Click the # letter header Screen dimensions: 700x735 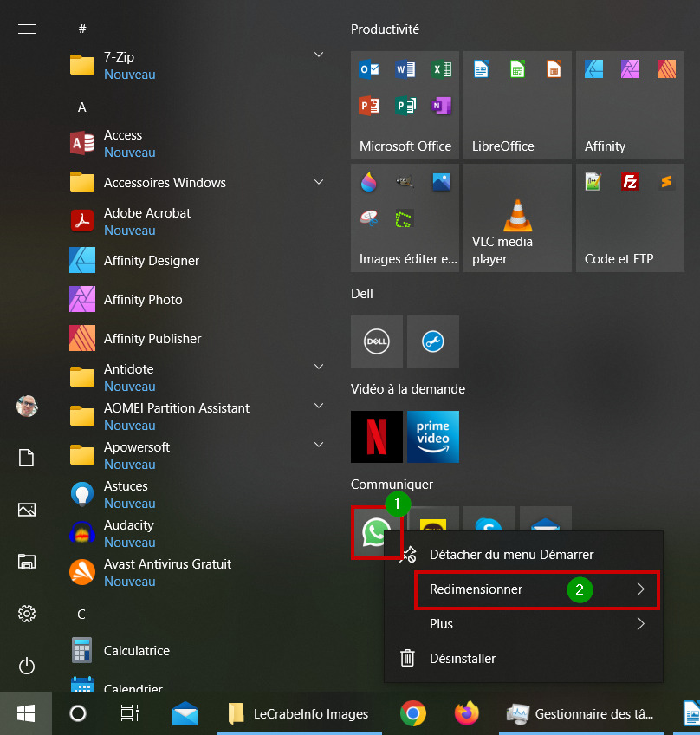(82, 29)
